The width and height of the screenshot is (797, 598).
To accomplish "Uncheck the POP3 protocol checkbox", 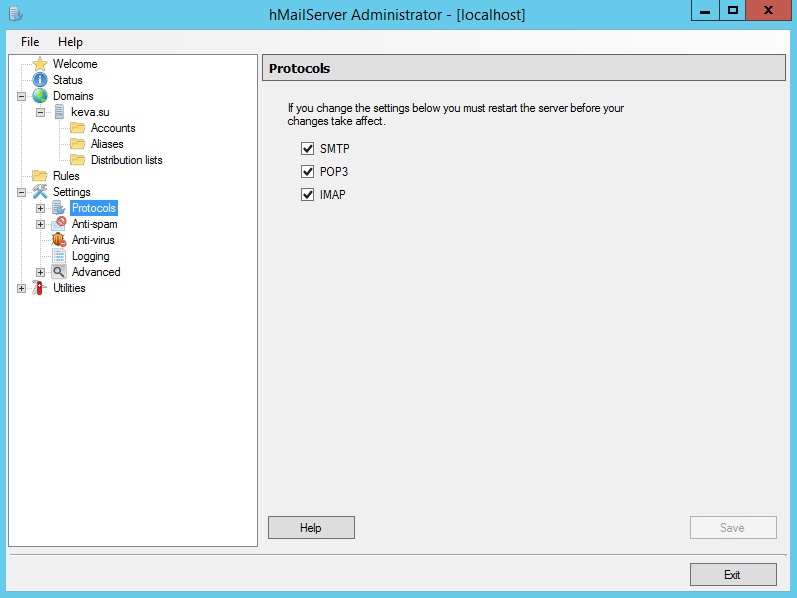I will click(308, 171).
